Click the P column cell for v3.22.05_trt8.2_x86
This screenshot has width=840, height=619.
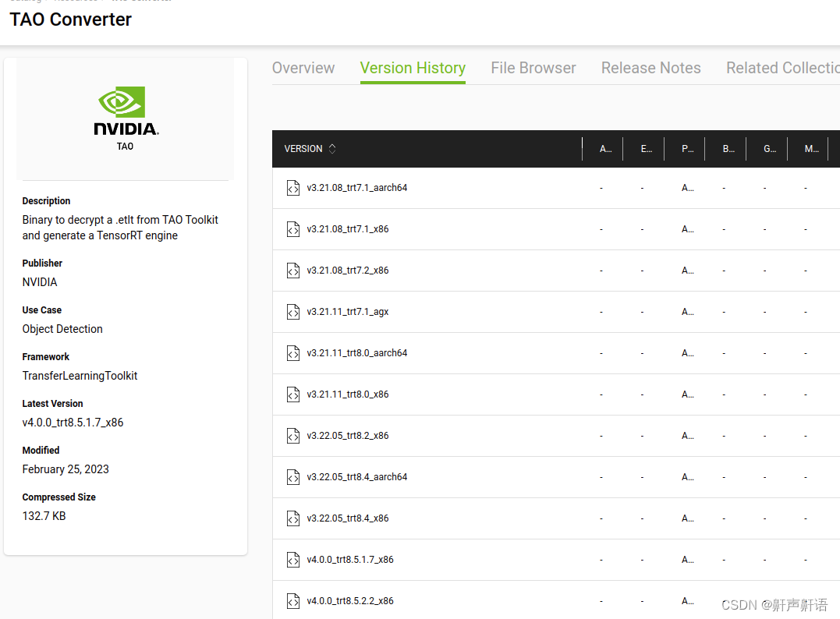(x=687, y=435)
